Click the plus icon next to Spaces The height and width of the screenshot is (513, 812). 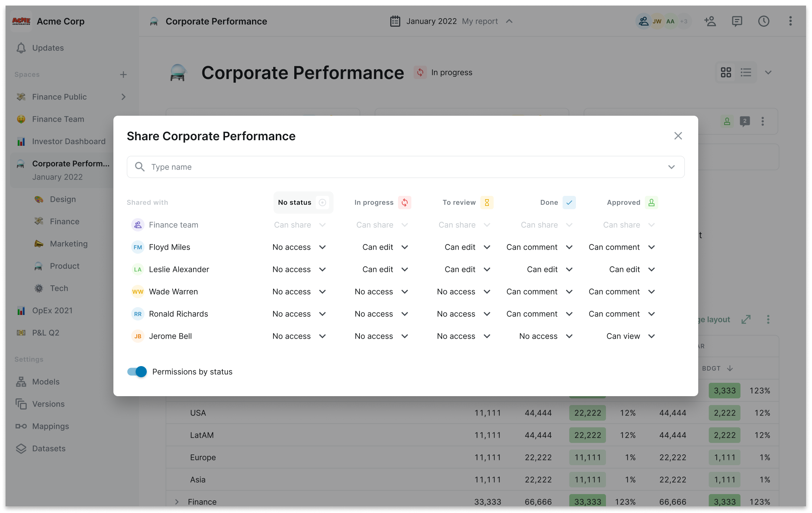point(123,75)
